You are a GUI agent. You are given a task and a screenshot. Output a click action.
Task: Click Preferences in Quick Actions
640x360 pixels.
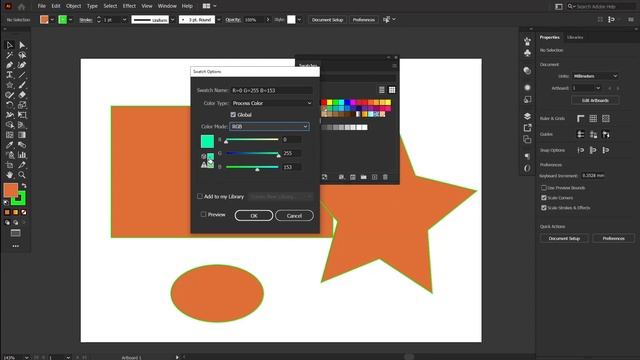pyautogui.click(x=613, y=238)
